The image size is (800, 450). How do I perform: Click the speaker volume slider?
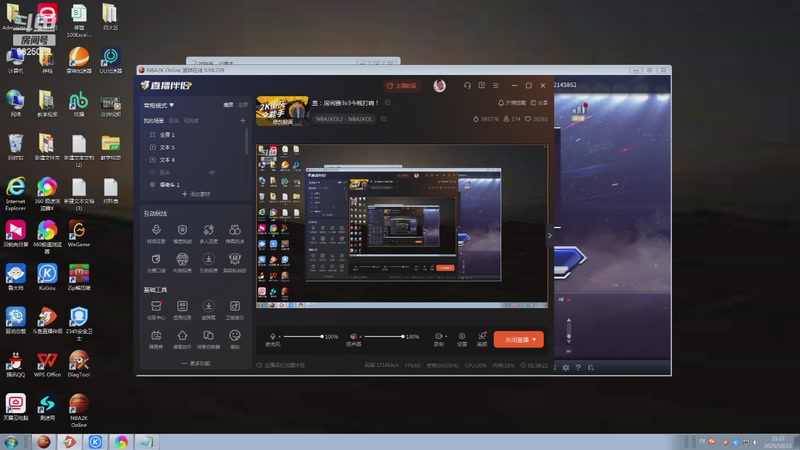(x=384, y=337)
